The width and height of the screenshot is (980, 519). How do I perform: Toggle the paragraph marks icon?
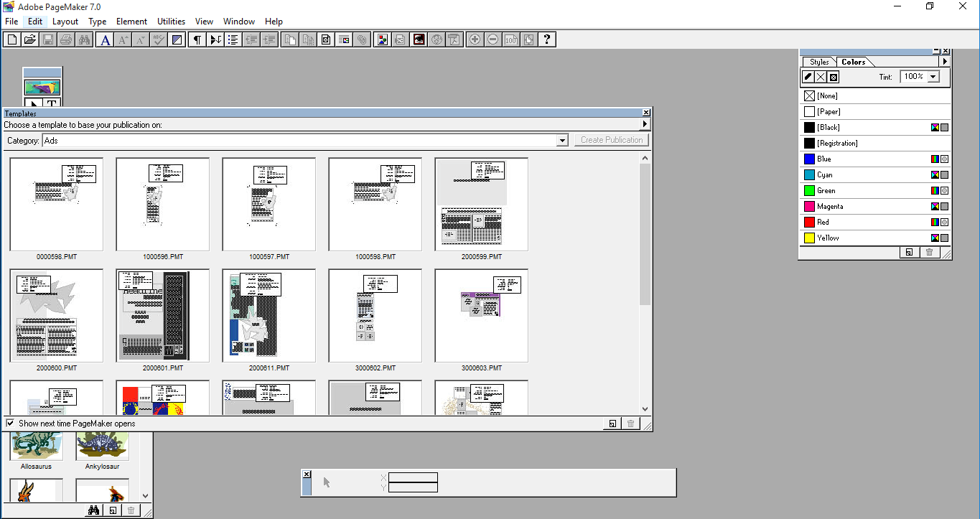[196, 39]
